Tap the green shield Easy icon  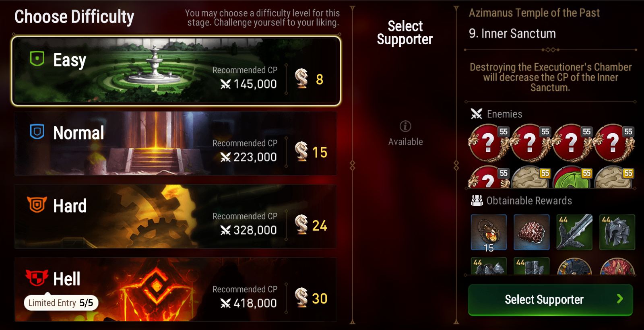tap(37, 59)
